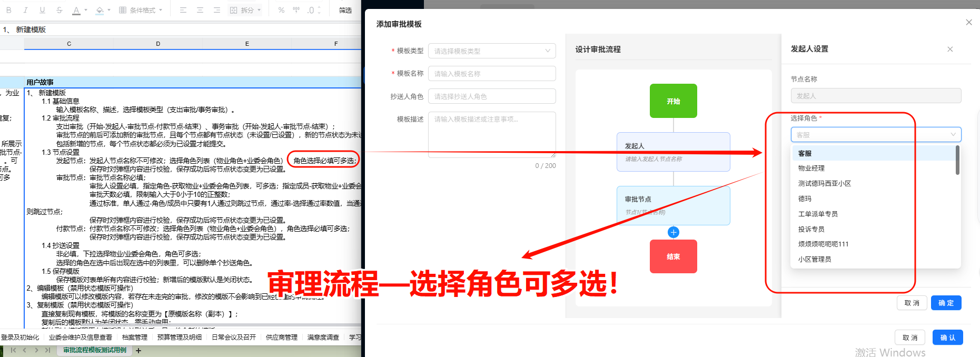Apply the font color A icon

(x=76, y=10)
